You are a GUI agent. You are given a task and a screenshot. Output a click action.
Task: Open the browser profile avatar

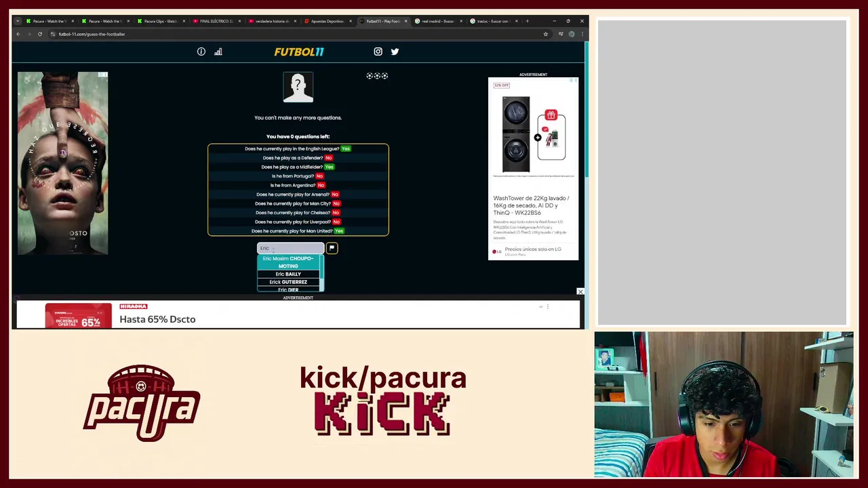pyautogui.click(x=572, y=34)
